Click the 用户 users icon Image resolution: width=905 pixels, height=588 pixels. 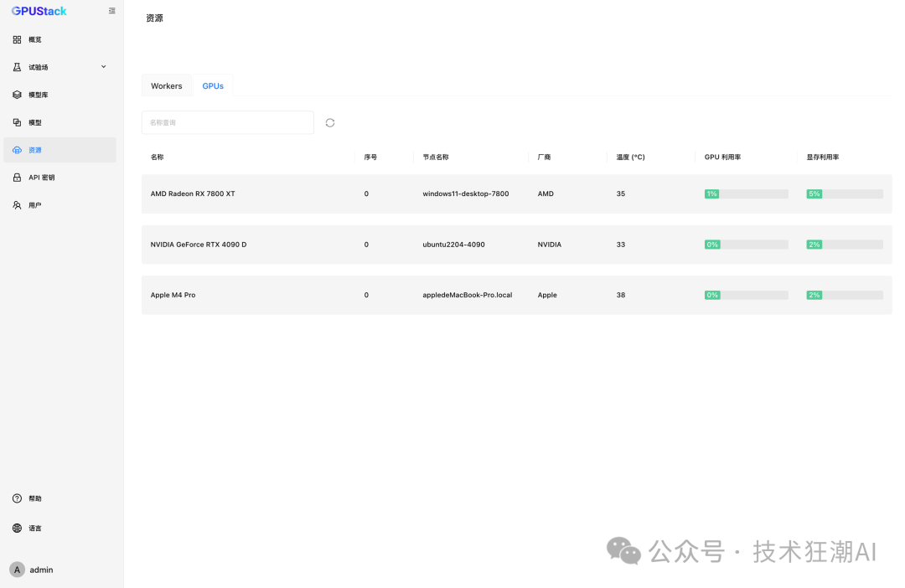point(18,205)
